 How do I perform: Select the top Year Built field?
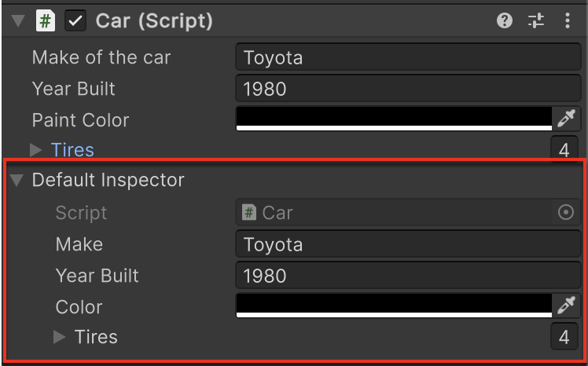point(407,89)
